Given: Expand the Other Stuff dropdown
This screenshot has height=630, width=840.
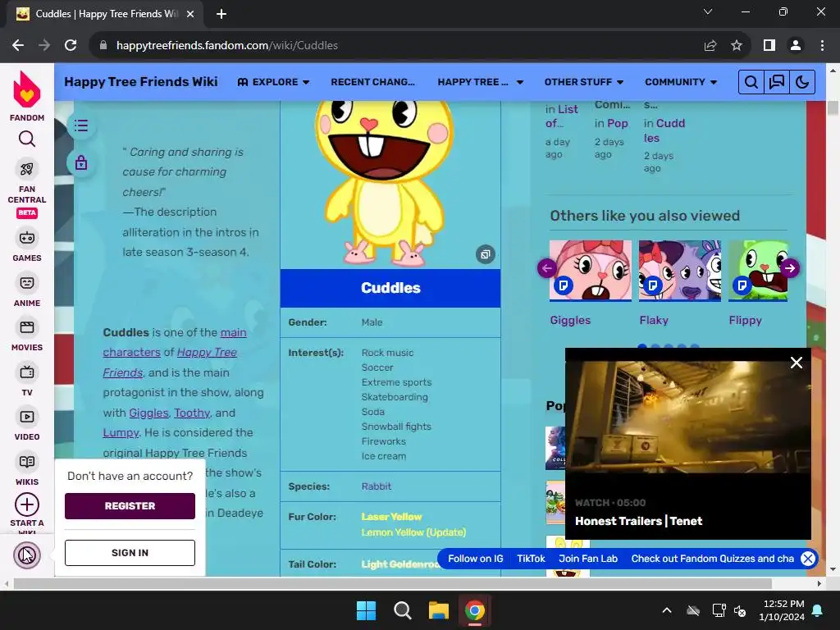Looking at the screenshot, I should pos(584,82).
